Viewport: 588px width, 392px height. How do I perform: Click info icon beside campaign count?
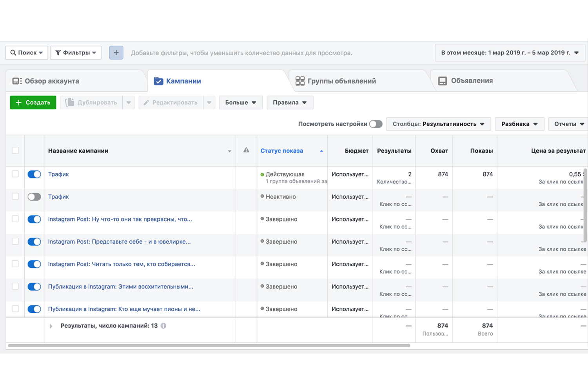tap(163, 326)
